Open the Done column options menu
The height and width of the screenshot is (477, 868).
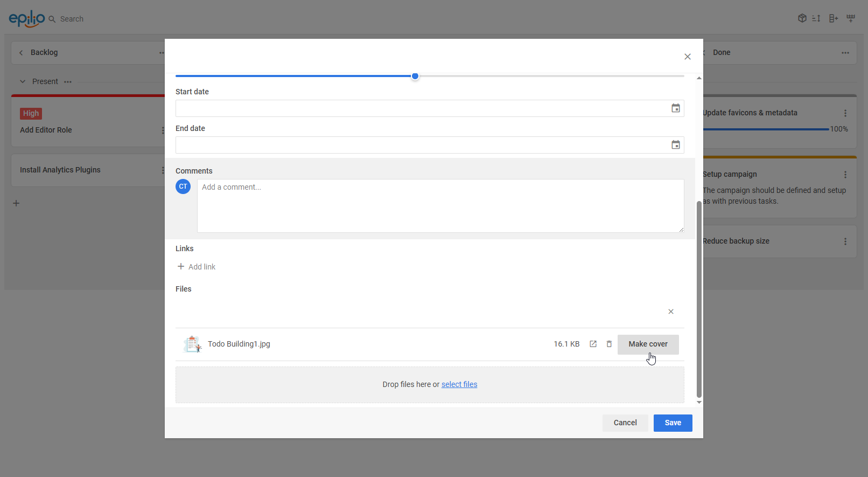(845, 53)
